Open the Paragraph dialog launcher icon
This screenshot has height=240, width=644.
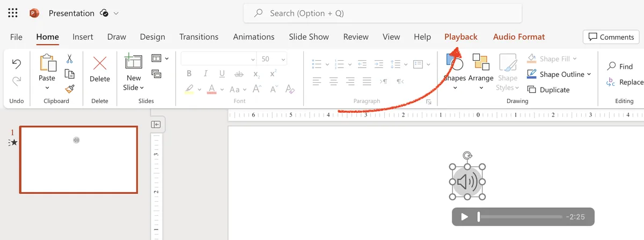[429, 101]
